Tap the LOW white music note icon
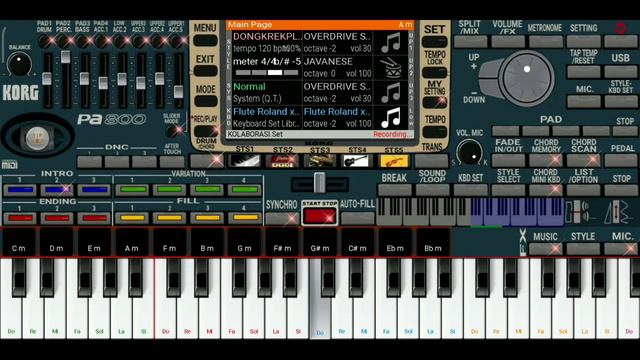640x360 pixels. point(391,118)
